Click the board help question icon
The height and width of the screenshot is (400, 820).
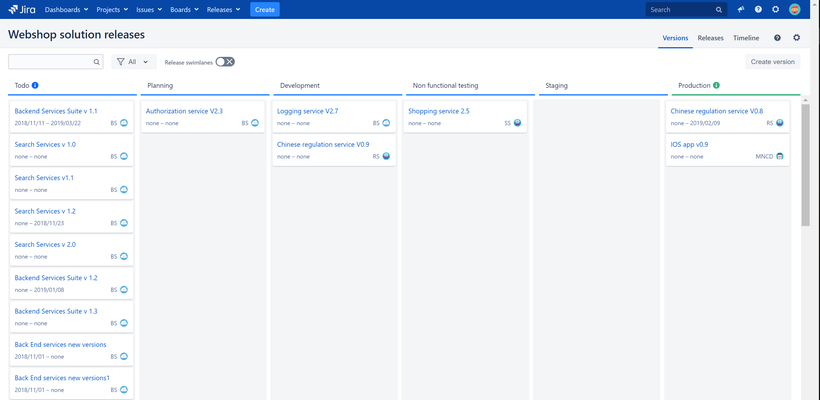(x=777, y=38)
